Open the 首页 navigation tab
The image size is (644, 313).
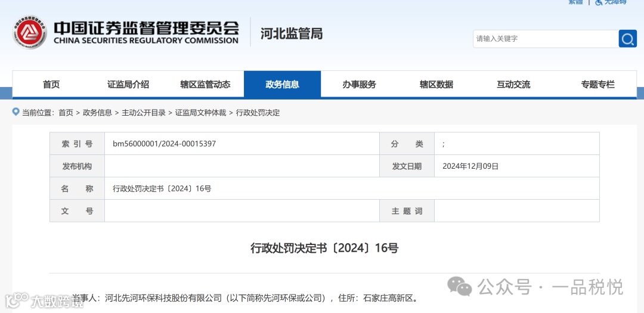(51, 85)
